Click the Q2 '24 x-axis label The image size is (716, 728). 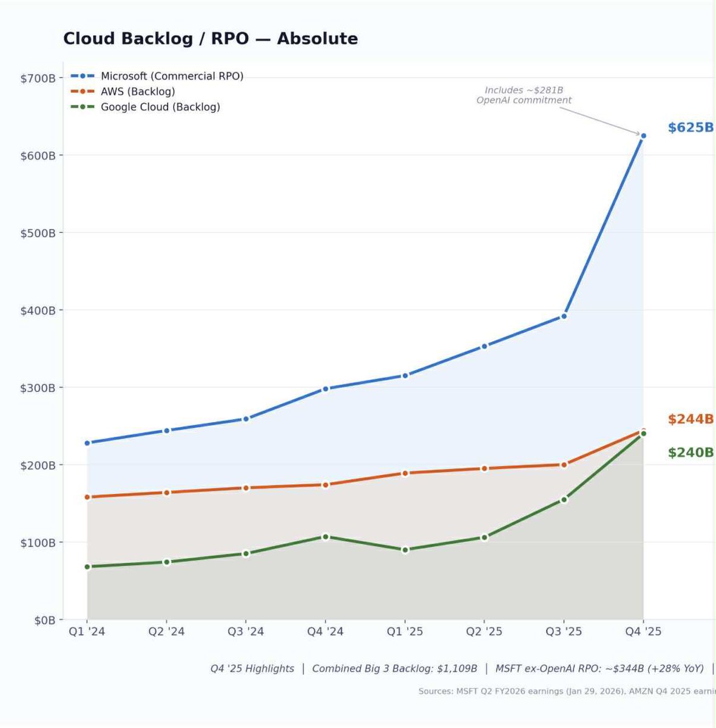(166, 632)
